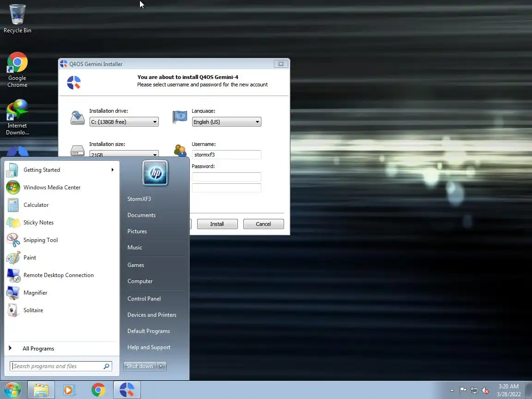Click the hard disk icon beside Installation size
The width and height of the screenshot is (532, 399).
[78, 151]
